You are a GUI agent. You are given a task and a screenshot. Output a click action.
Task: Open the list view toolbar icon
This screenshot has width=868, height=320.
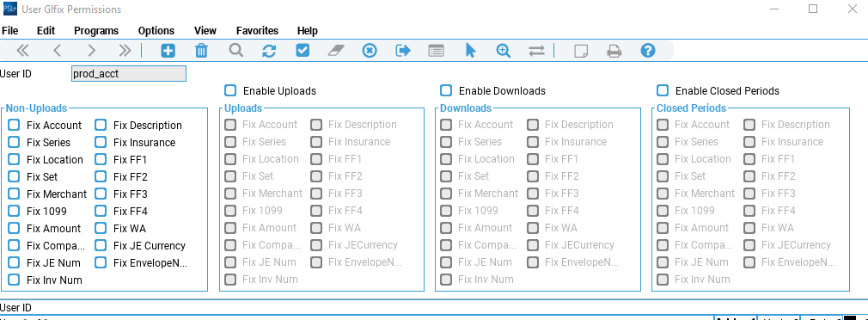(x=437, y=51)
